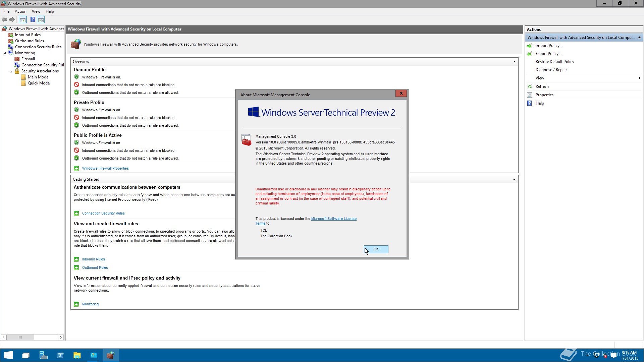Open Firewall under Monitoring
Screen dimensions: 644x362
[x=28, y=59]
